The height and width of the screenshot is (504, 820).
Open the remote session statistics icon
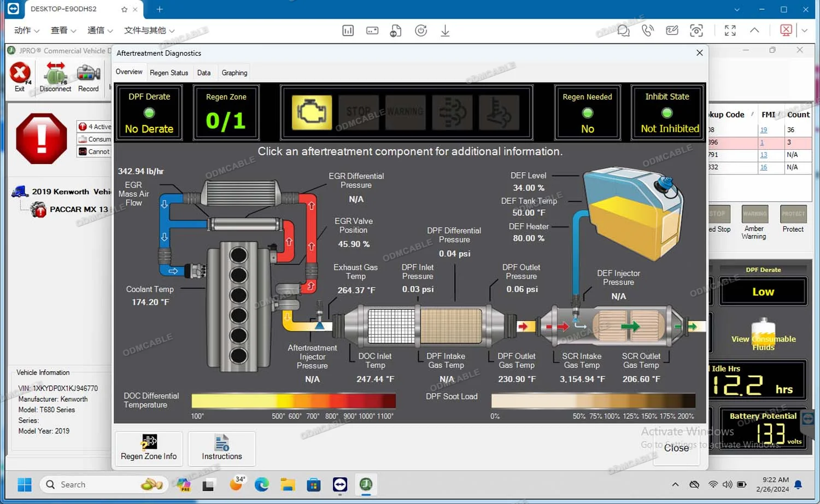tap(348, 31)
